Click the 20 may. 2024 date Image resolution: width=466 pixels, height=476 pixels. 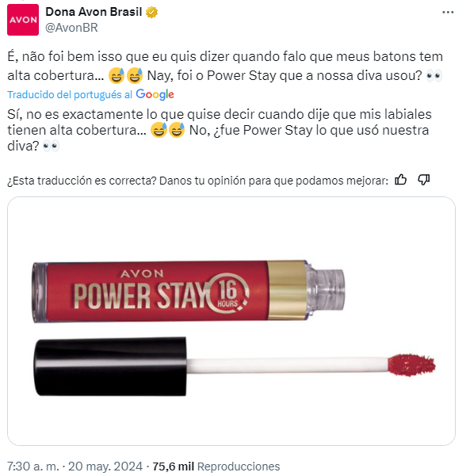tap(105, 466)
